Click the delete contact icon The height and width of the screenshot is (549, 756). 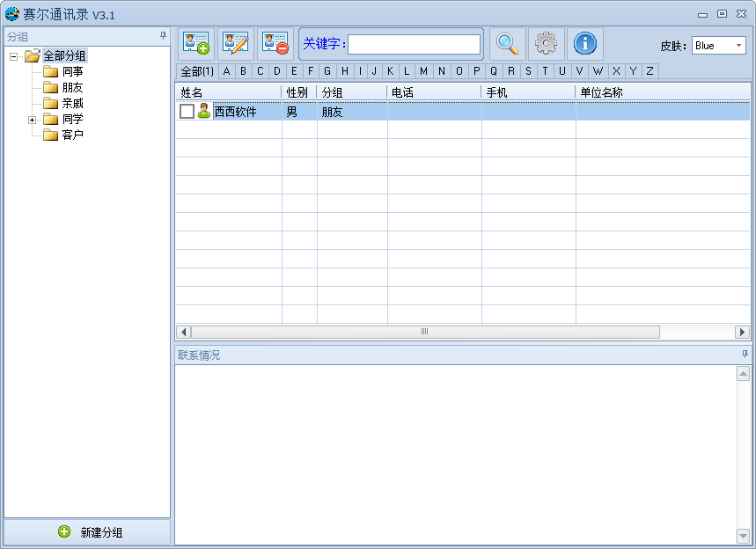[275, 43]
